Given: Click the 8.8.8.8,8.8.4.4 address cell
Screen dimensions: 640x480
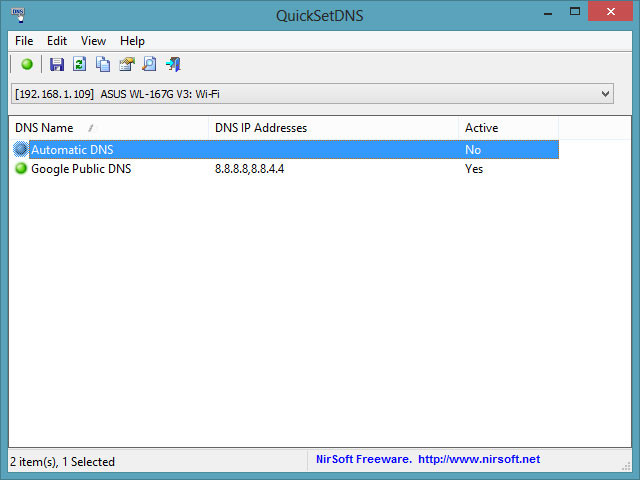Looking at the screenshot, I should 249,169.
